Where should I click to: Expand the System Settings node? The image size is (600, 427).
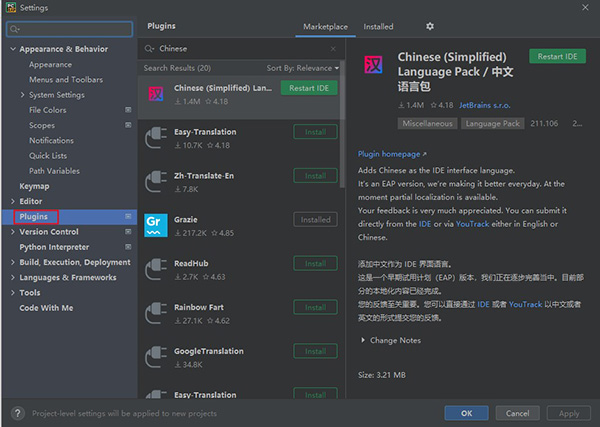point(22,95)
